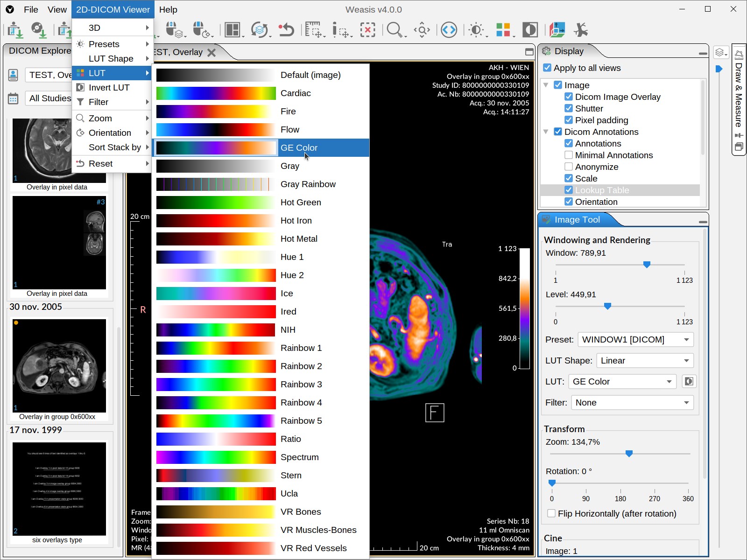Screen dimensions: 747x560
Task: Open the layout grid toolbar button
Action: 232,30
